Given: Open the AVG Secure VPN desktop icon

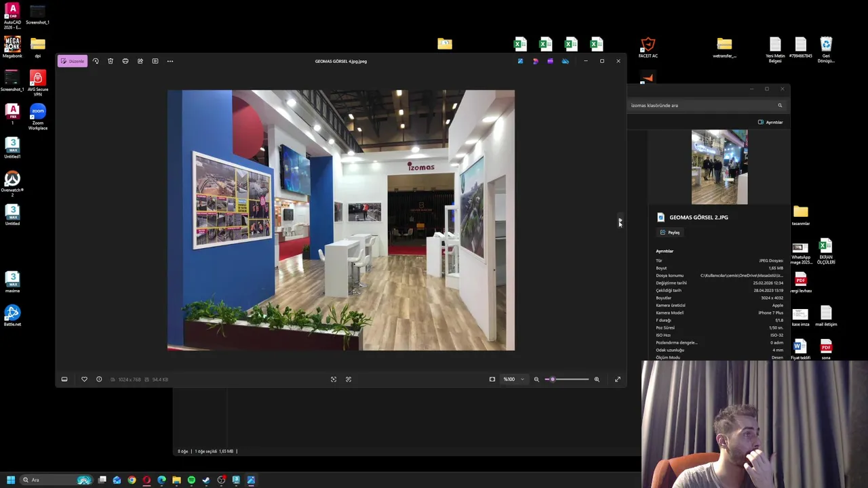Looking at the screenshot, I should 38,83.
